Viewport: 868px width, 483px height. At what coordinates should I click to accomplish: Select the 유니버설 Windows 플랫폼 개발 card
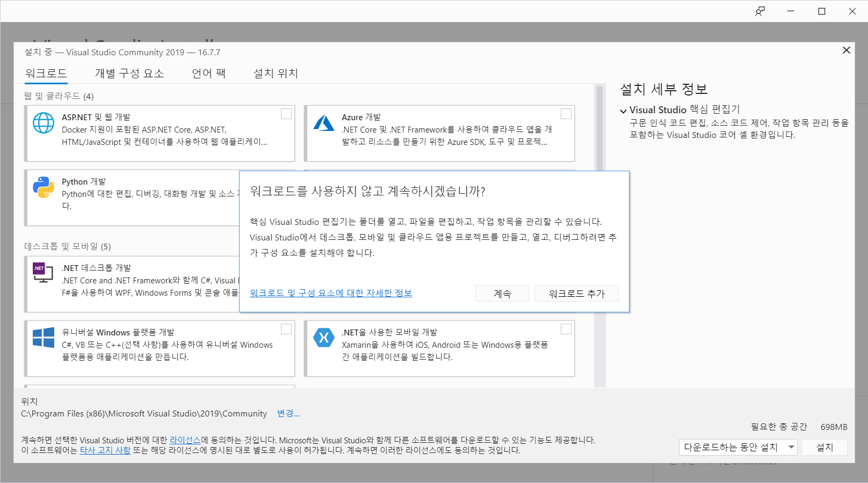[160, 348]
